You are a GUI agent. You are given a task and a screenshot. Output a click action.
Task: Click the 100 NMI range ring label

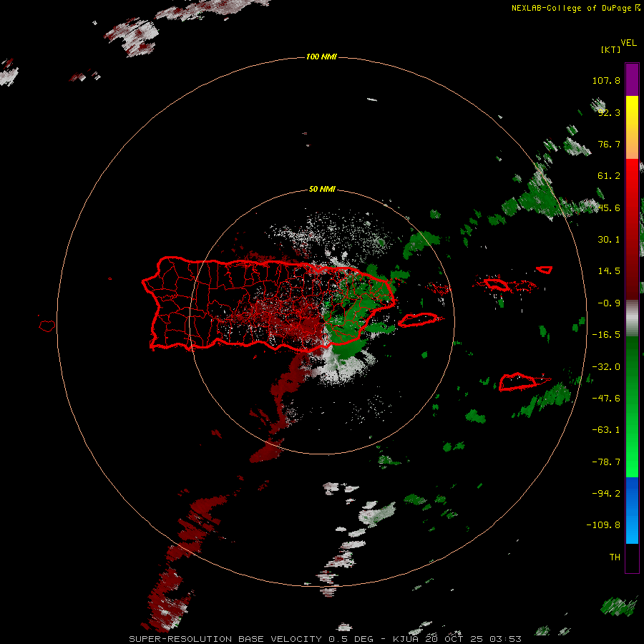pos(321,57)
